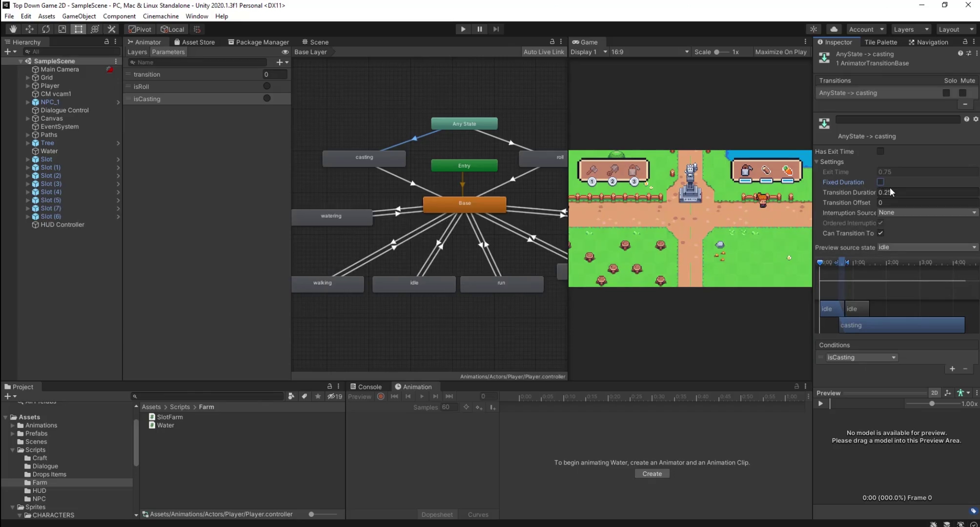
Task: Open the isCasting condition dropdown
Action: tap(861, 358)
